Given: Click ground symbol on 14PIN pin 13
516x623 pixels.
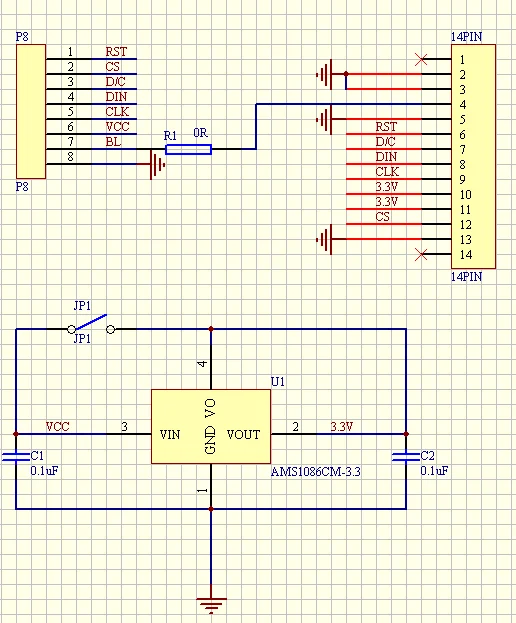Looking at the screenshot, I should [324, 240].
